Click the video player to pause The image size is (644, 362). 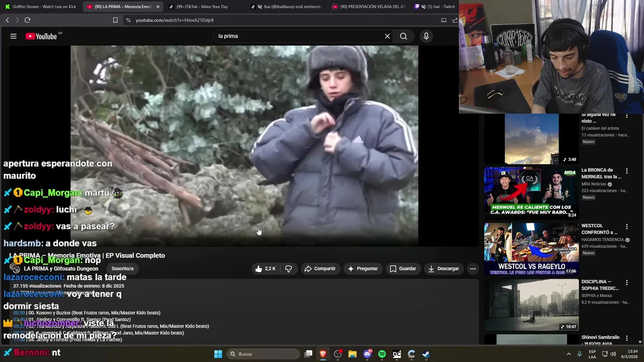point(244,146)
